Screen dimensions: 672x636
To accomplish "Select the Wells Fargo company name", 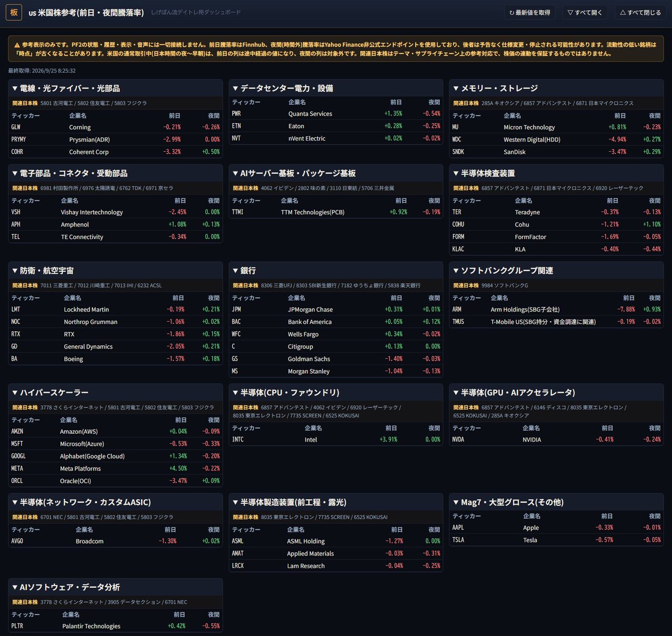I will [303, 335].
